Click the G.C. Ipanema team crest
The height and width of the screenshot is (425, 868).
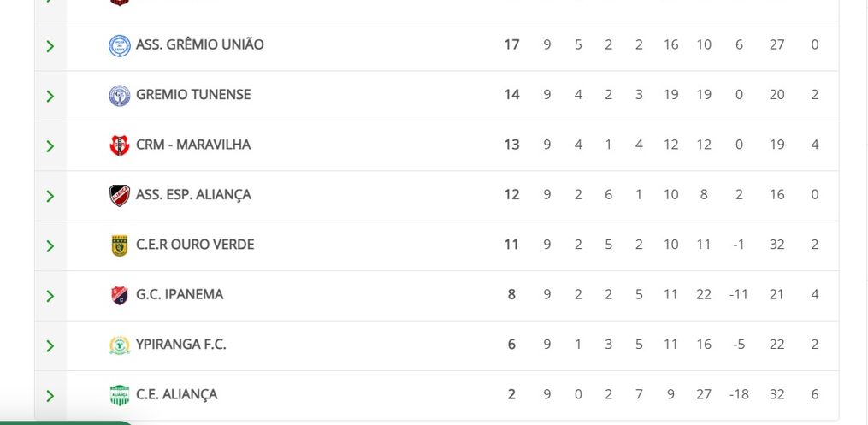(119, 295)
